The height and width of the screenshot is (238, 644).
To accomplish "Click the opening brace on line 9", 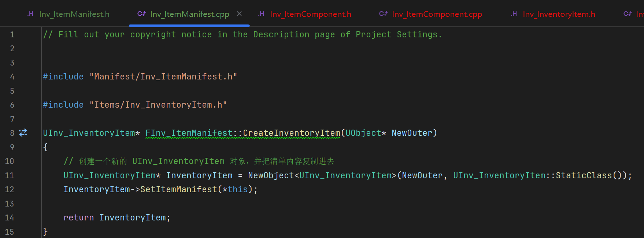I will pos(45,147).
